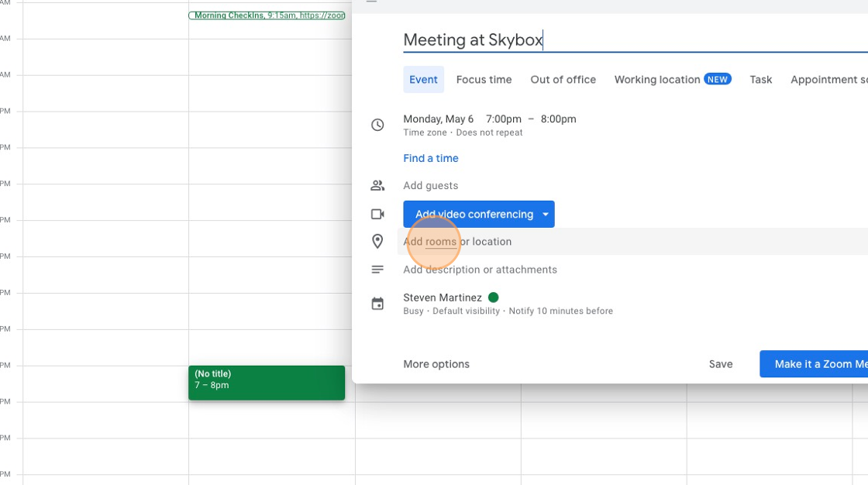Change the 8:00pm end time
868x485 pixels.
559,119
